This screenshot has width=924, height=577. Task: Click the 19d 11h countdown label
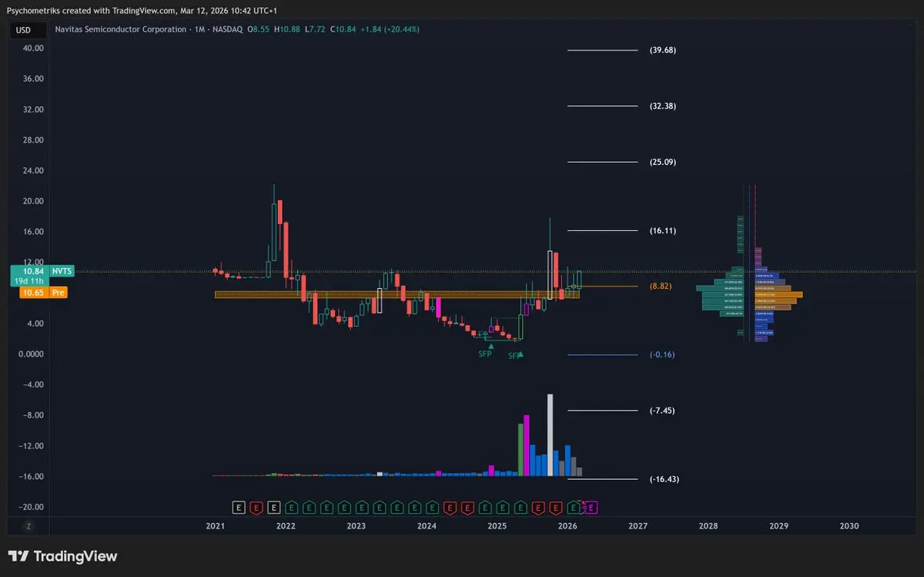tap(30, 282)
